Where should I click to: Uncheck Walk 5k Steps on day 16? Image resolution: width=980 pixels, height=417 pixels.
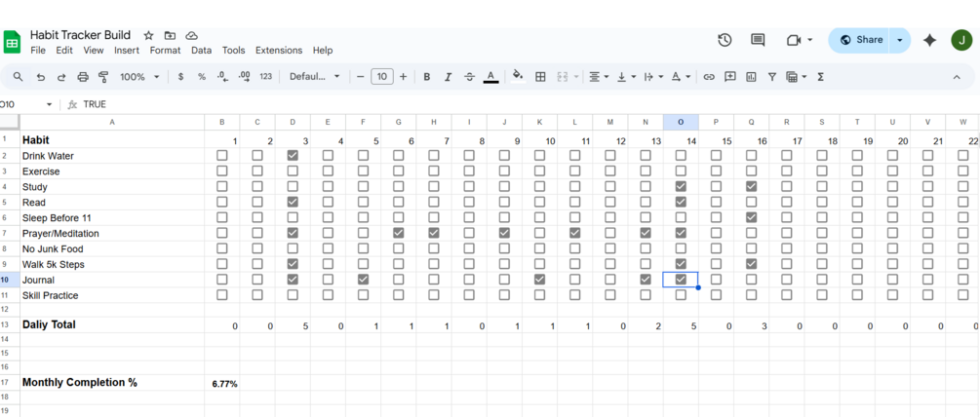751,264
